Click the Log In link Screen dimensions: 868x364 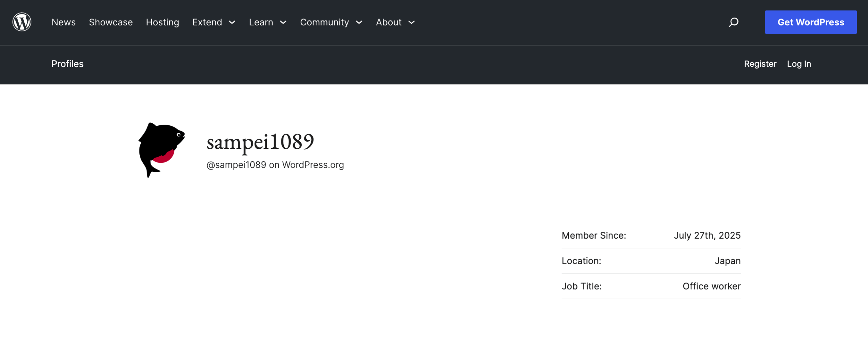coord(799,64)
